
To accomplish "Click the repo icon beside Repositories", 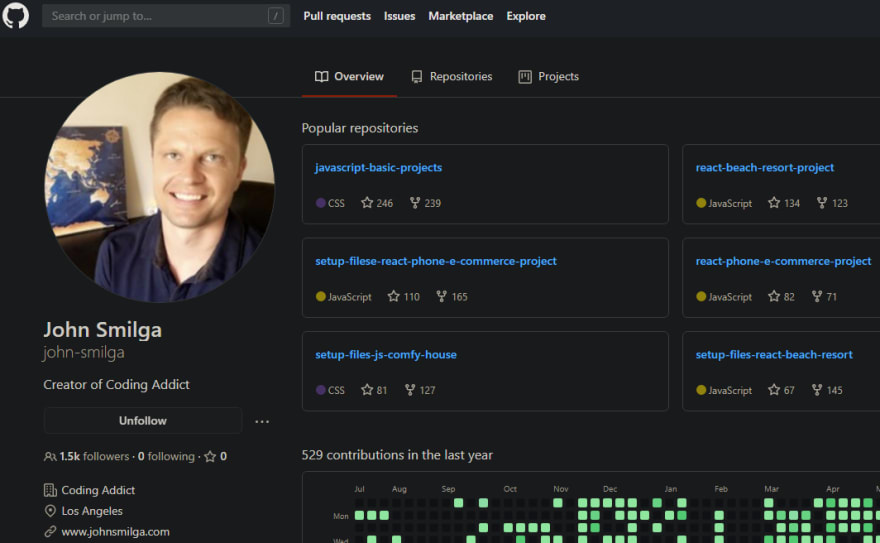I will [416, 77].
